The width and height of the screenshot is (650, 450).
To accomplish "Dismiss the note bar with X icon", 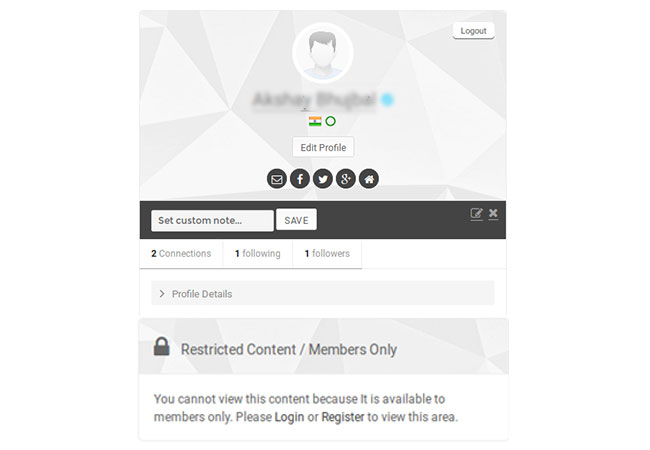I will pyautogui.click(x=493, y=213).
